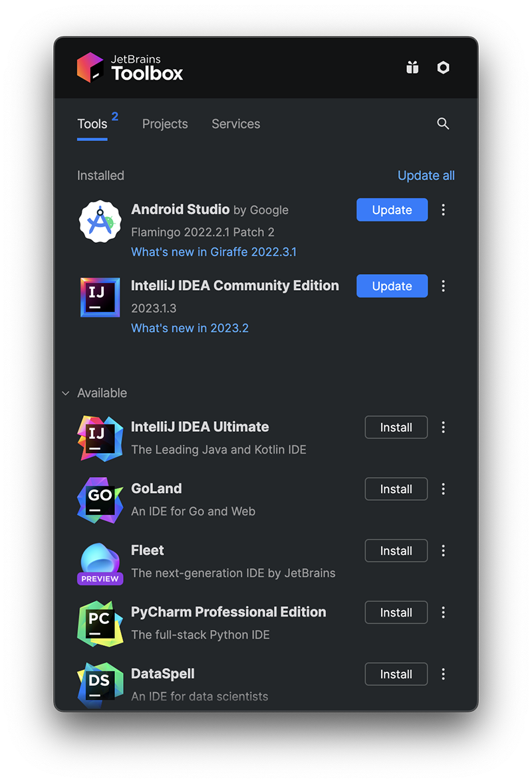Switch to the Projects tab
The width and height of the screenshot is (532, 783).
[x=165, y=124]
